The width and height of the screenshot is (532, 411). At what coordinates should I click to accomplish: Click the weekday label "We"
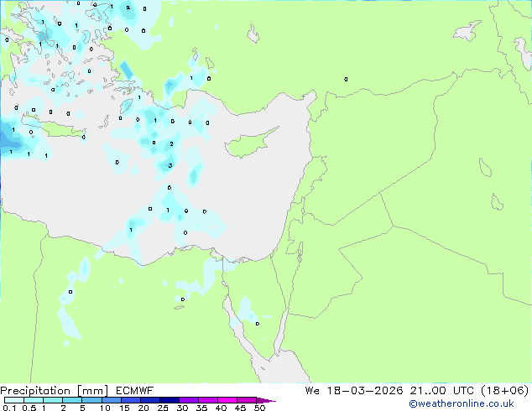pos(312,391)
